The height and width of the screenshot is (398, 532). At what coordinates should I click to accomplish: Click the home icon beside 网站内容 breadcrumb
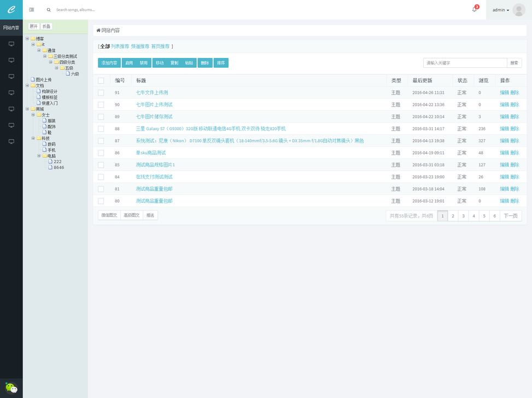pyautogui.click(x=98, y=30)
